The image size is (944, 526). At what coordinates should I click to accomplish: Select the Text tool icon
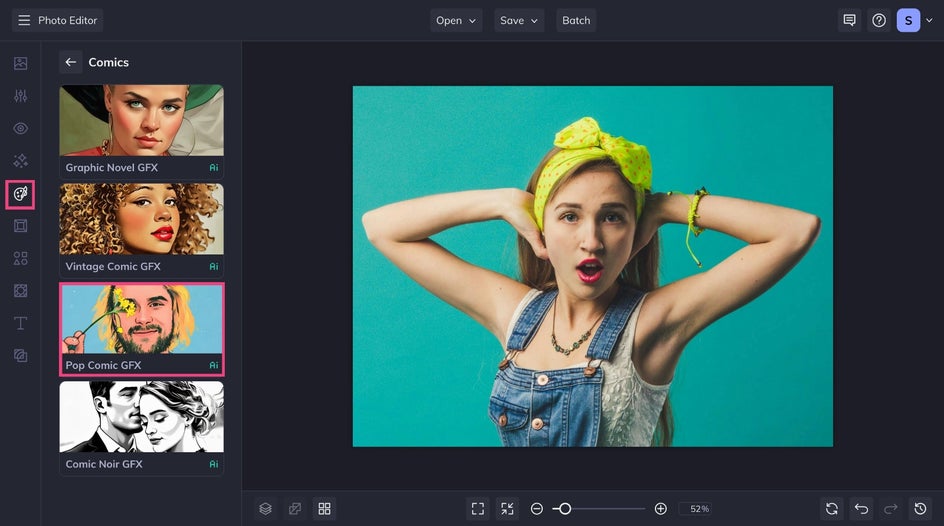click(20, 323)
